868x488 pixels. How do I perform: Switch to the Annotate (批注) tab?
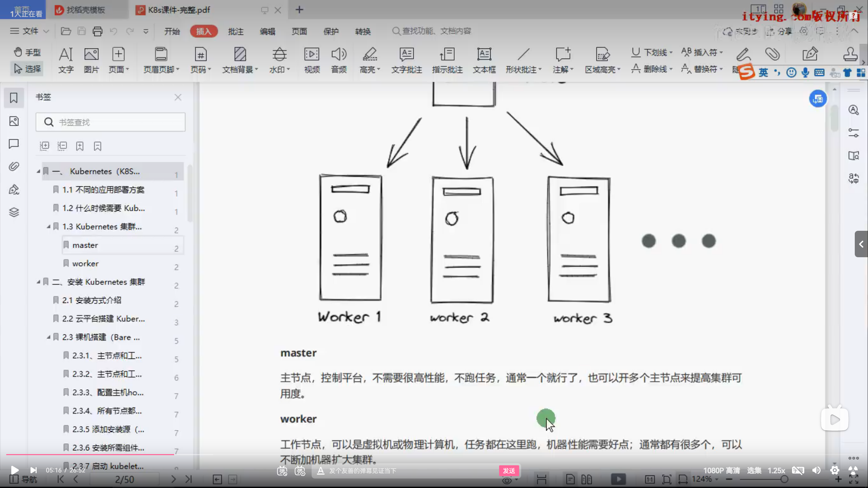click(236, 31)
